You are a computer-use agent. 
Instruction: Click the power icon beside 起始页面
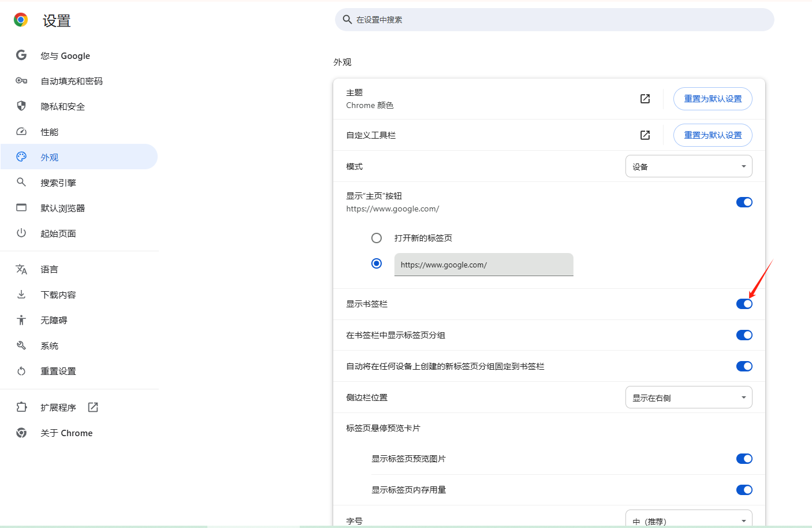(21, 233)
